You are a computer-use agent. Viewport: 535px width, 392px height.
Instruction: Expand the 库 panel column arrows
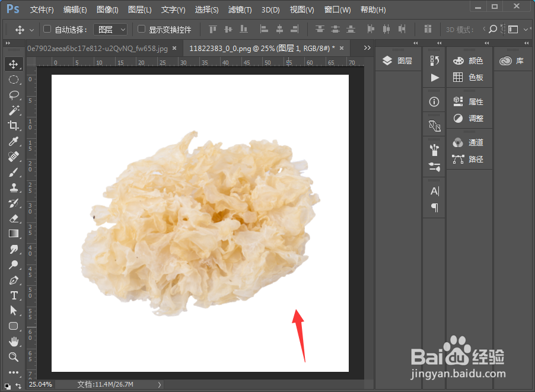527,43
